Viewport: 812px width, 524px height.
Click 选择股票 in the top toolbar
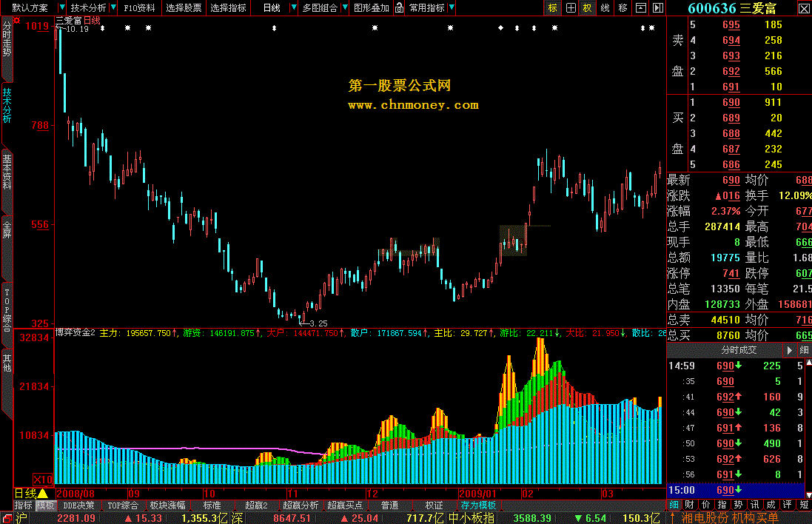[184, 7]
